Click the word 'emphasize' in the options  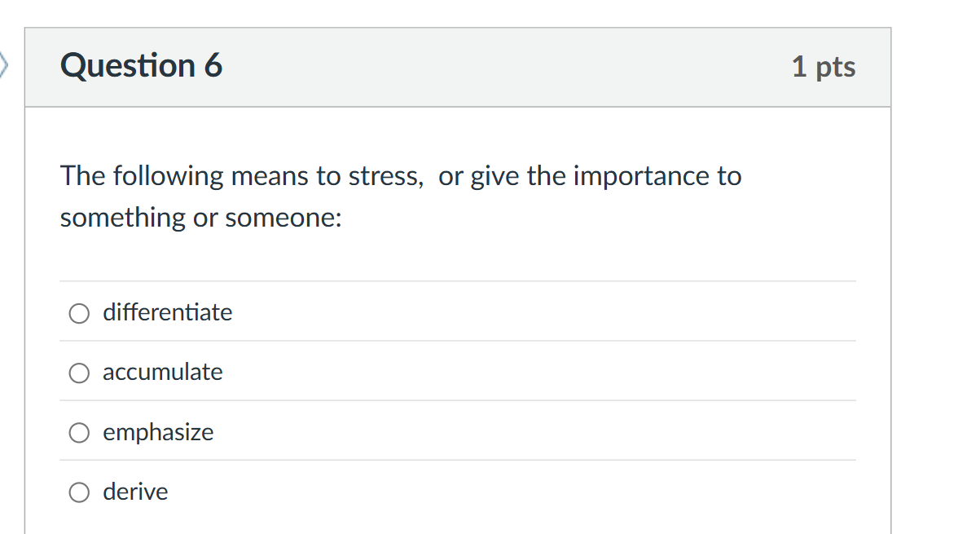pos(158,433)
